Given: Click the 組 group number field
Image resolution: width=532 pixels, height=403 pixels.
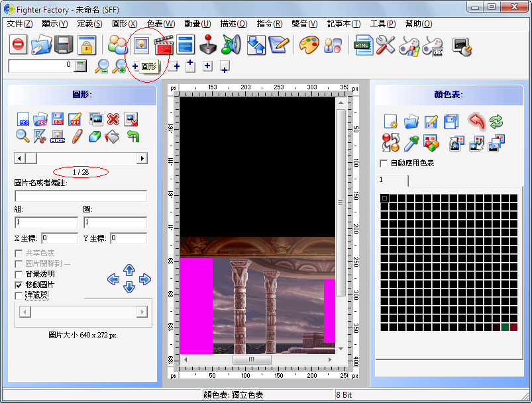Looking at the screenshot, I should click(46, 222).
